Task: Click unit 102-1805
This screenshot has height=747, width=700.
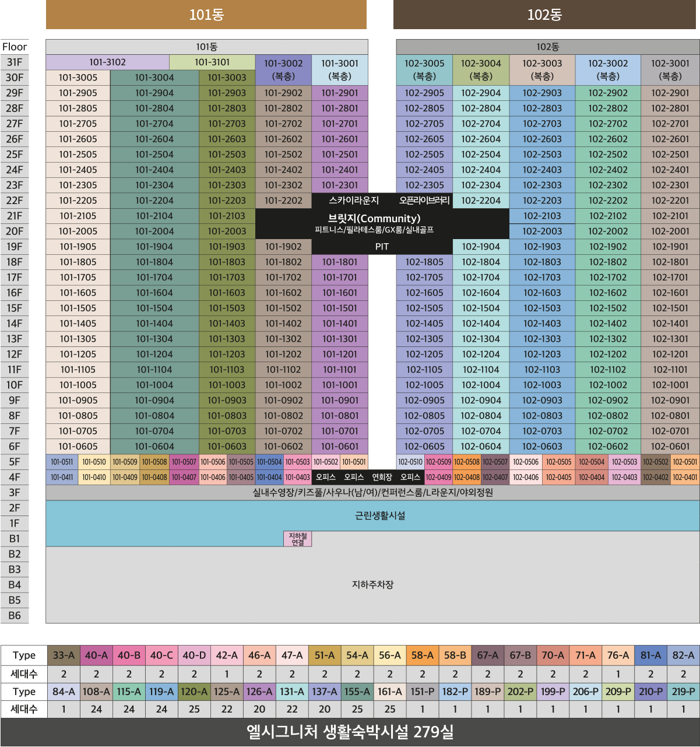Action: pyautogui.click(x=424, y=262)
